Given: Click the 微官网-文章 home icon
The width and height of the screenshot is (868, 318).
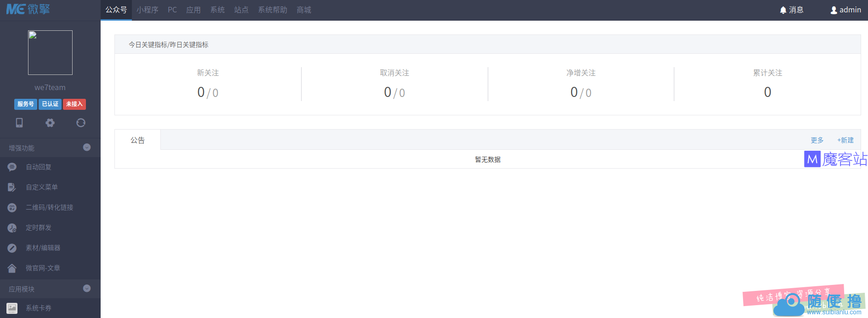Looking at the screenshot, I should coord(12,268).
